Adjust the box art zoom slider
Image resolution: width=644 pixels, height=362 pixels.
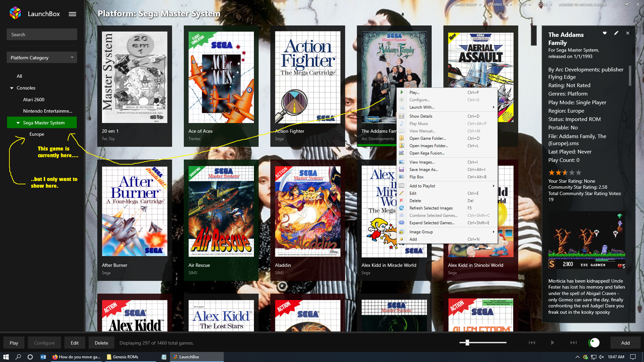(x=467, y=342)
